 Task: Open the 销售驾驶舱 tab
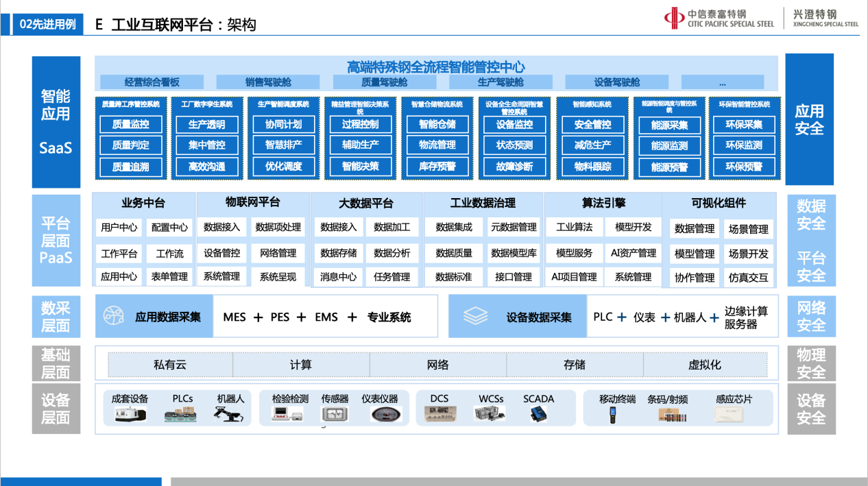[268, 82]
